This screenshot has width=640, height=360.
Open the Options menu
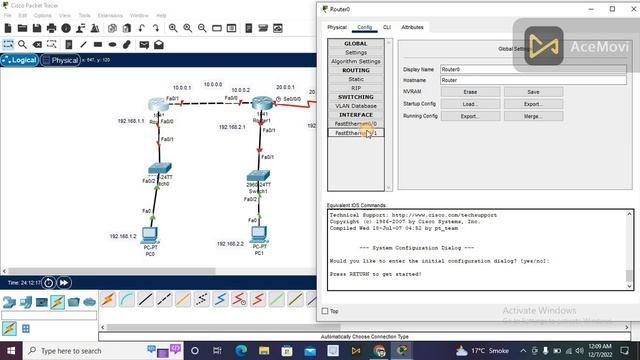pos(42,16)
